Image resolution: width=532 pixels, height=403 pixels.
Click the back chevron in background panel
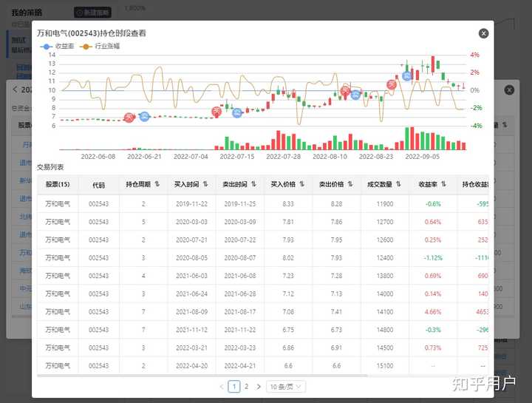click(15, 89)
